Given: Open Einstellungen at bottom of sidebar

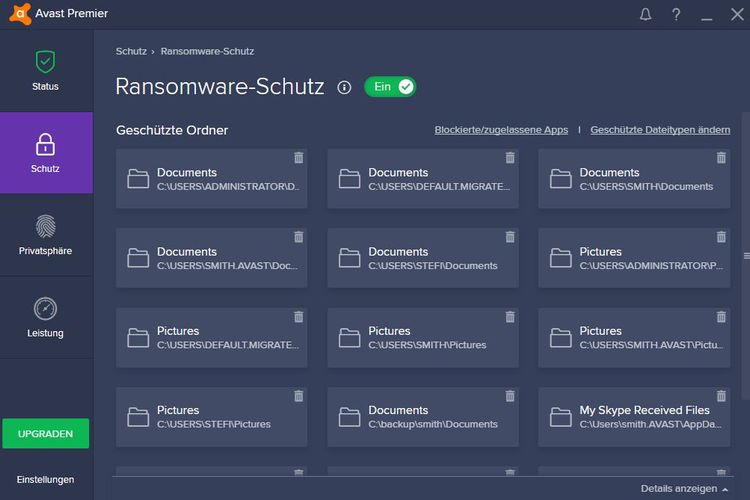Looking at the screenshot, I should pos(45,480).
